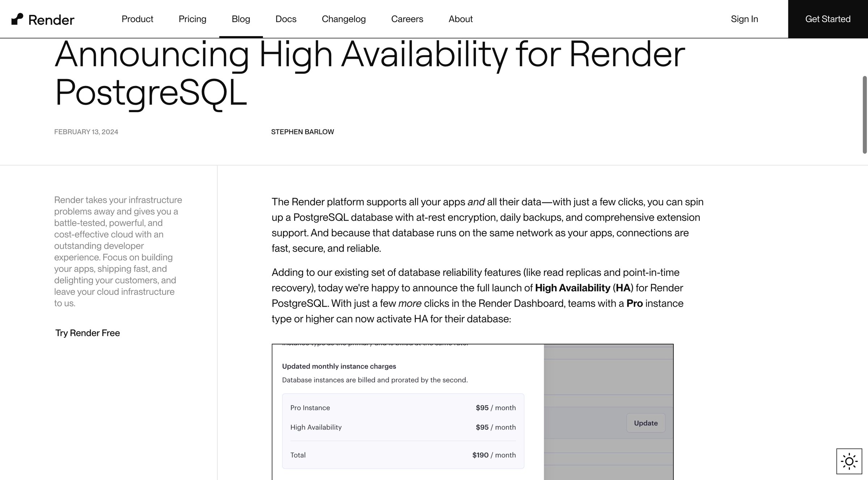Visit the Careers page
The image size is (868, 480).
407,19
